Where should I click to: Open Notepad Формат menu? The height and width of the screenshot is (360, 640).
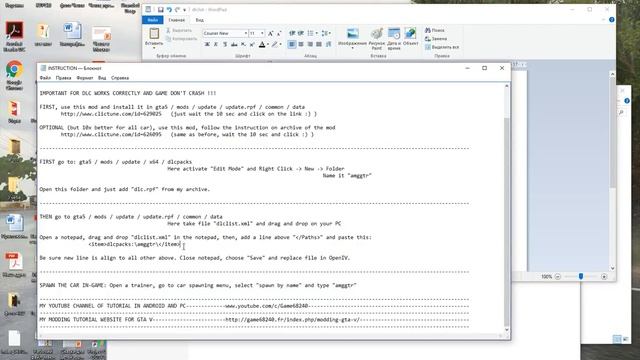tap(85, 78)
